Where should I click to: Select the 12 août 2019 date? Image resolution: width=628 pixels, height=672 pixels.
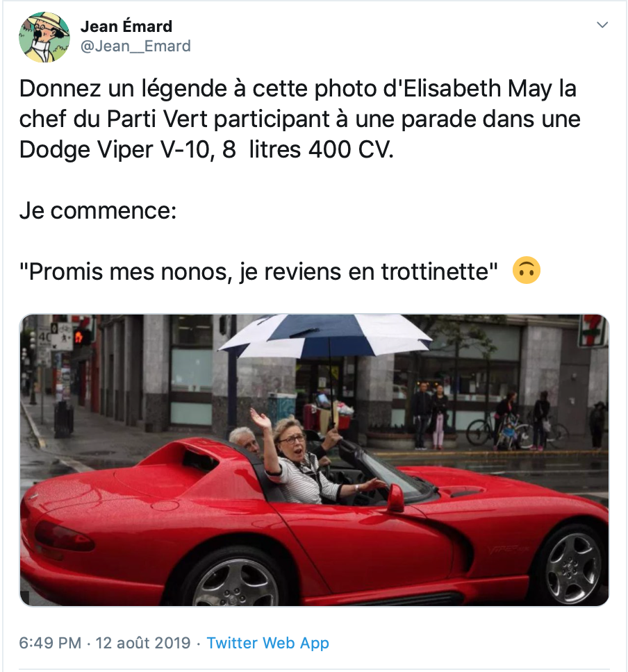(x=143, y=643)
